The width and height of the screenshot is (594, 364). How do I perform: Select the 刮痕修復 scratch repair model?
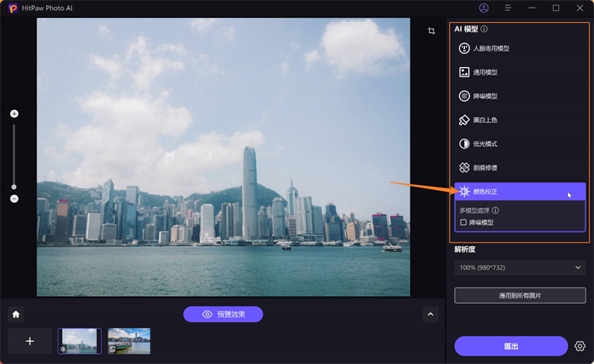519,168
